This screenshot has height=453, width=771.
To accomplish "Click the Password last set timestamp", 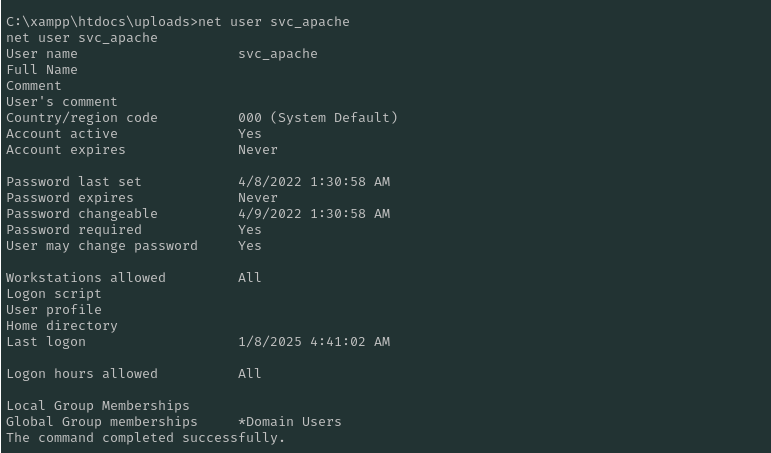I will pyautogui.click(x=314, y=181).
